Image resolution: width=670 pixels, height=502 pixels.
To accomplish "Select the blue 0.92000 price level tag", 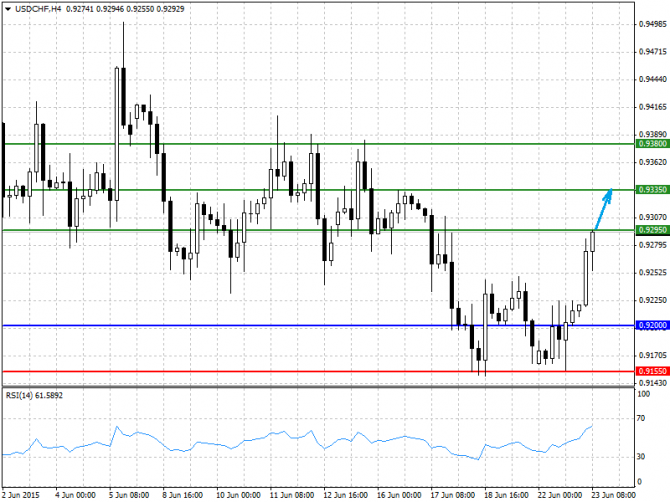I will pyautogui.click(x=652, y=325).
